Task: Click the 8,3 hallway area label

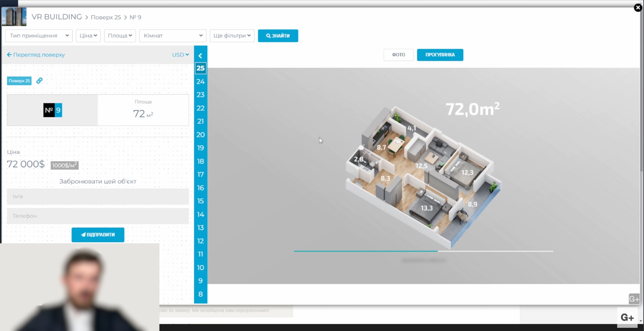Action: tap(385, 178)
